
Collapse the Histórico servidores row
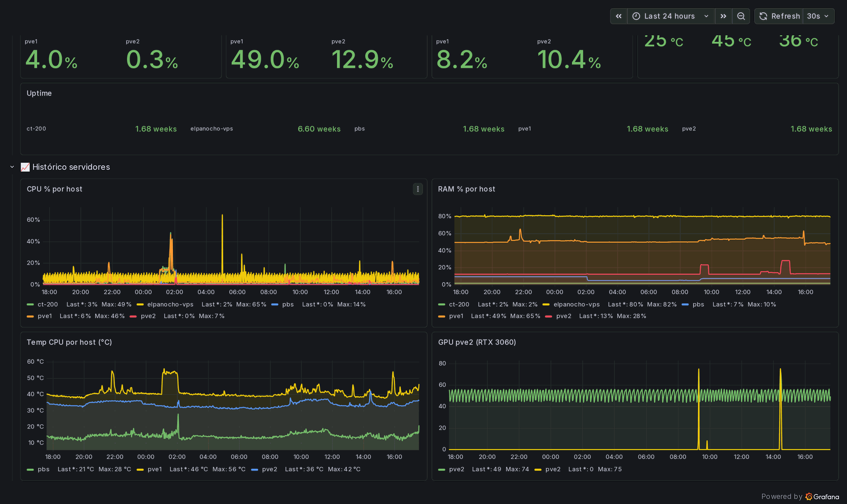click(x=12, y=167)
